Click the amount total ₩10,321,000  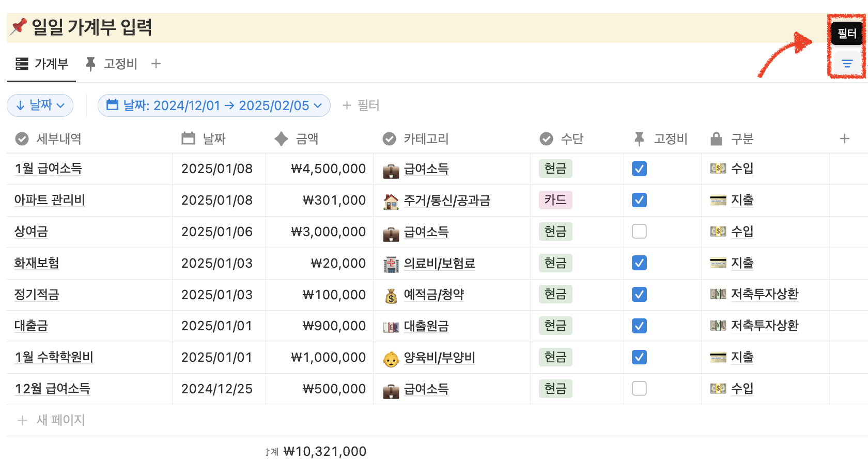[x=324, y=451]
